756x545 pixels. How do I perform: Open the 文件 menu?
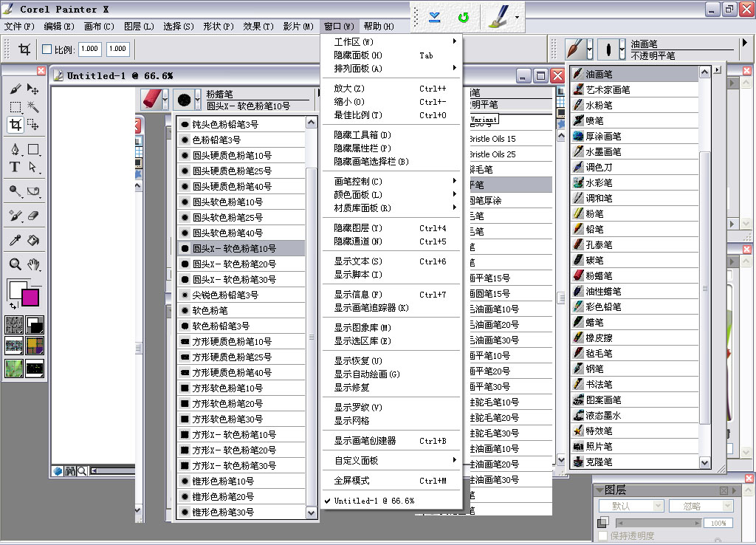[19, 26]
